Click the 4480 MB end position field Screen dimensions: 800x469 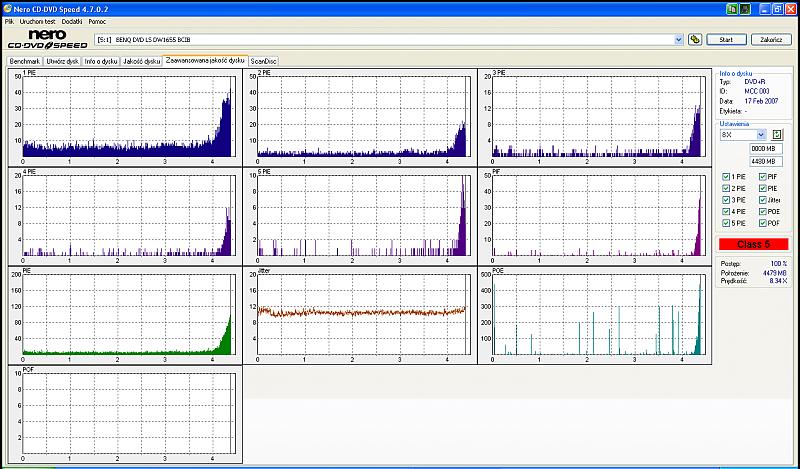tap(765, 161)
